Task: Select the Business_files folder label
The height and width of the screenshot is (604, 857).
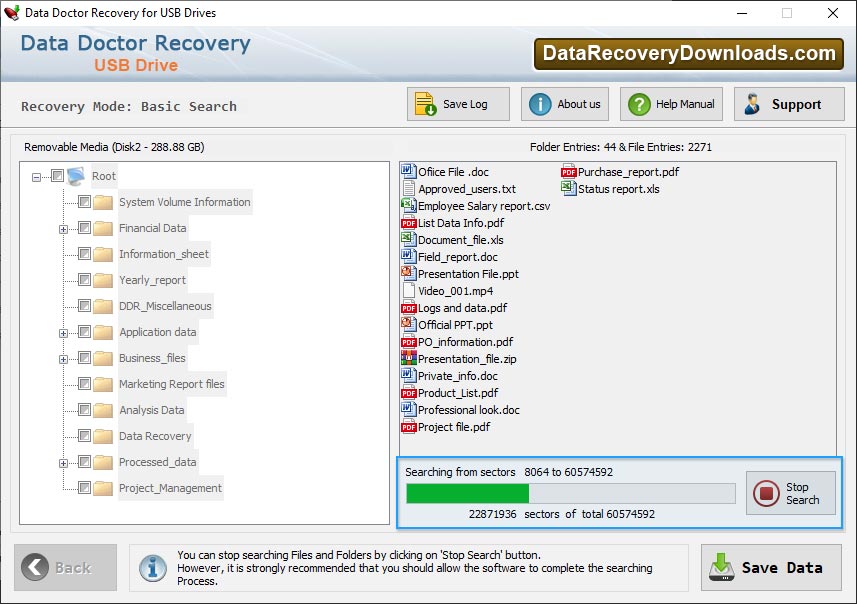Action: pos(152,358)
